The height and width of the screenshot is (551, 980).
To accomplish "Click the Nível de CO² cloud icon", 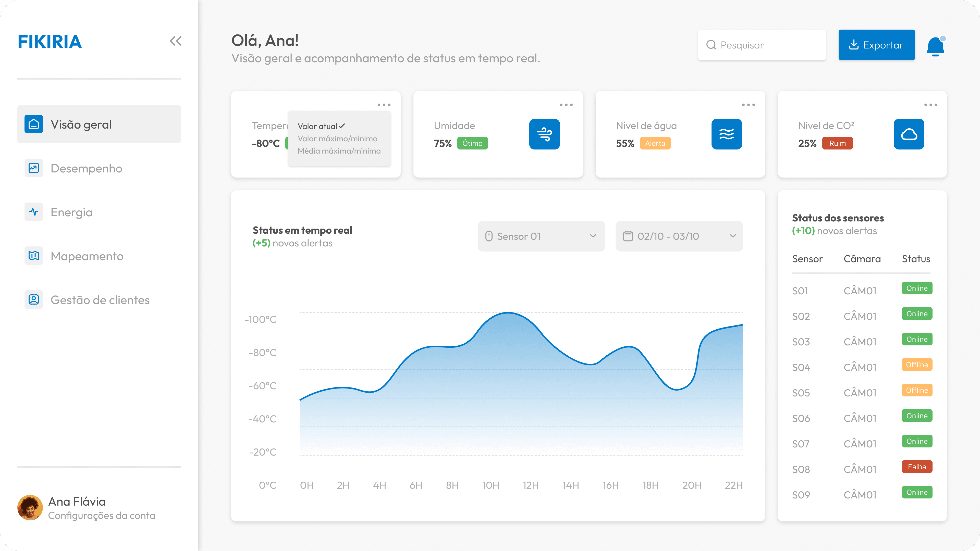I will [x=909, y=134].
